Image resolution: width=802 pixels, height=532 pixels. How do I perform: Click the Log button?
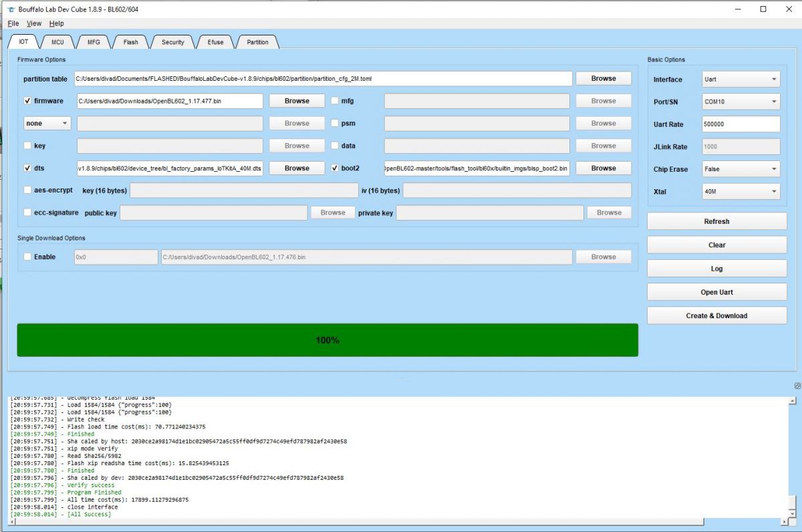click(716, 269)
